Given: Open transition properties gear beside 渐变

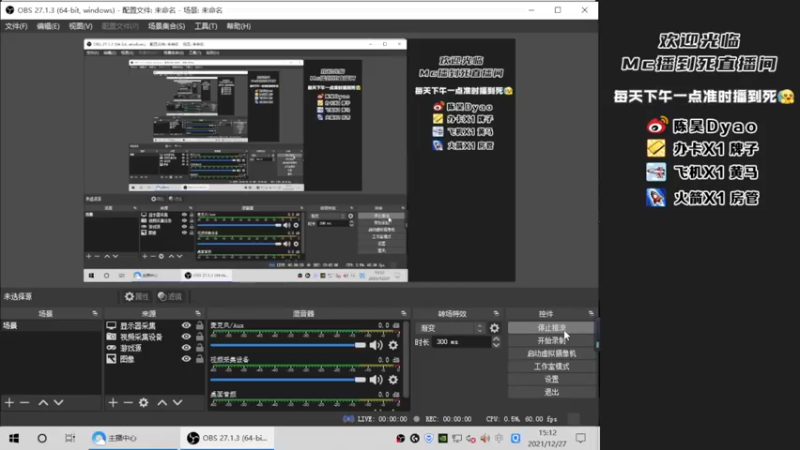Looking at the screenshot, I should click(494, 328).
